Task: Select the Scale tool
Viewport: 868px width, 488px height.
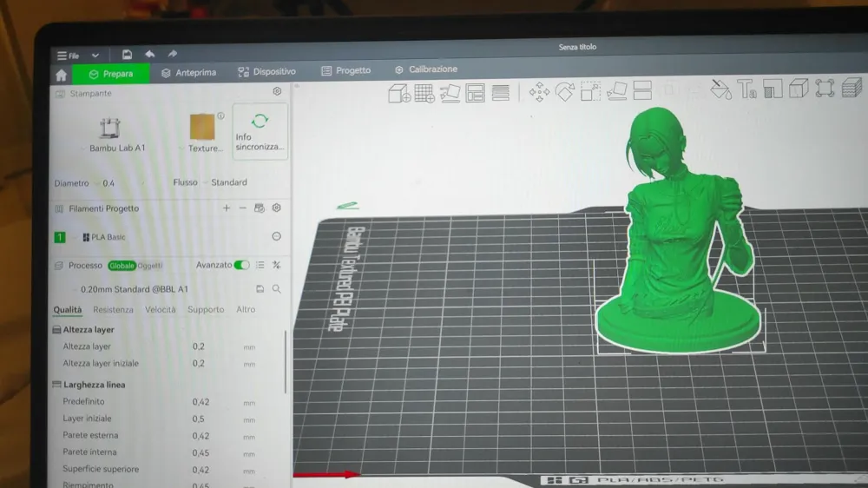Action: (x=590, y=91)
